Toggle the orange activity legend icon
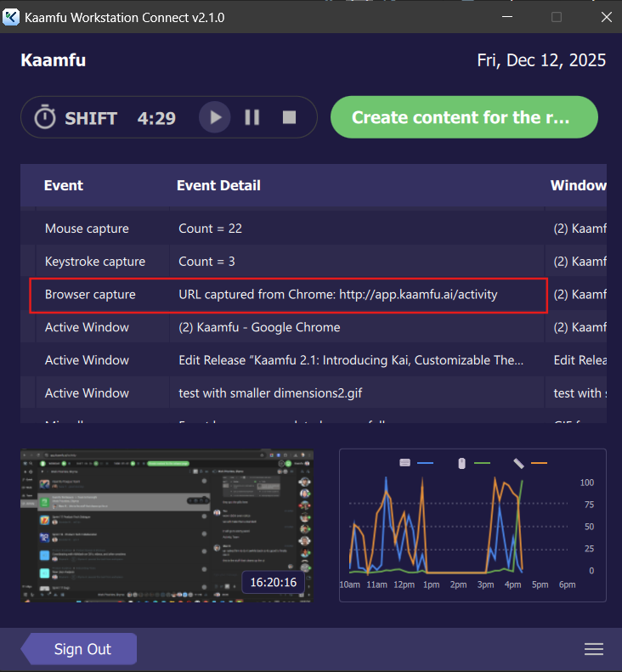The image size is (622, 672). 518,463
